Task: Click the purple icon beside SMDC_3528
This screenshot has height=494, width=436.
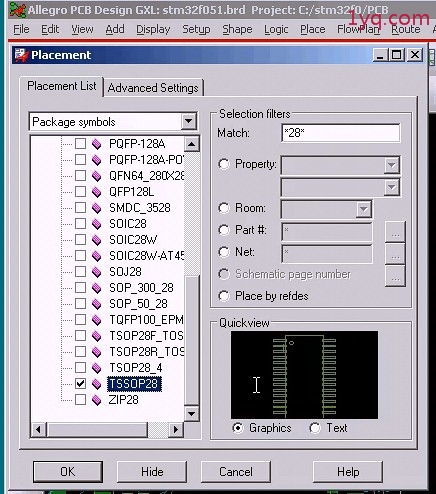Action: point(96,208)
